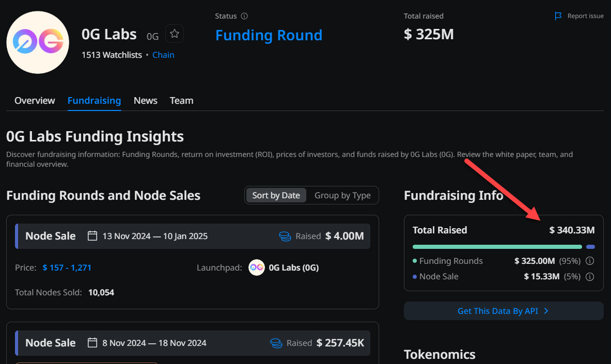Viewport: 611px width, 364px height.
Task: Switch to the Overview tab
Action: 35,101
